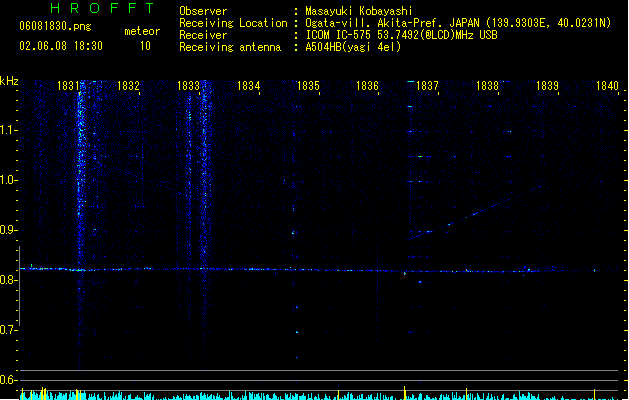The image size is (629, 400).
Task: Click the meteor count value 10
Action: click(145, 46)
